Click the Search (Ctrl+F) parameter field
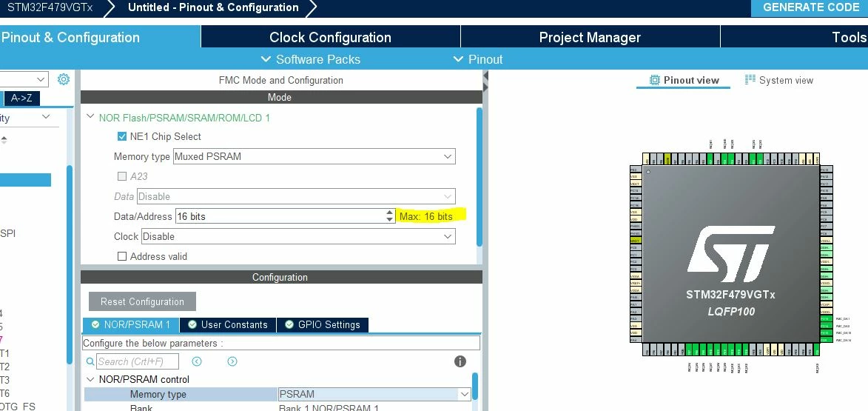This screenshot has width=868, height=411. pyautogui.click(x=138, y=361)
